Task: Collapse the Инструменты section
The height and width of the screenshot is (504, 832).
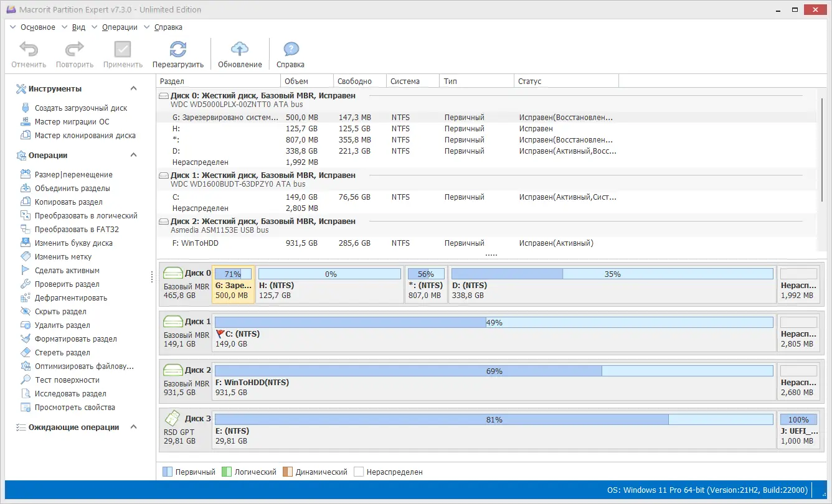Action: point(133,89)
